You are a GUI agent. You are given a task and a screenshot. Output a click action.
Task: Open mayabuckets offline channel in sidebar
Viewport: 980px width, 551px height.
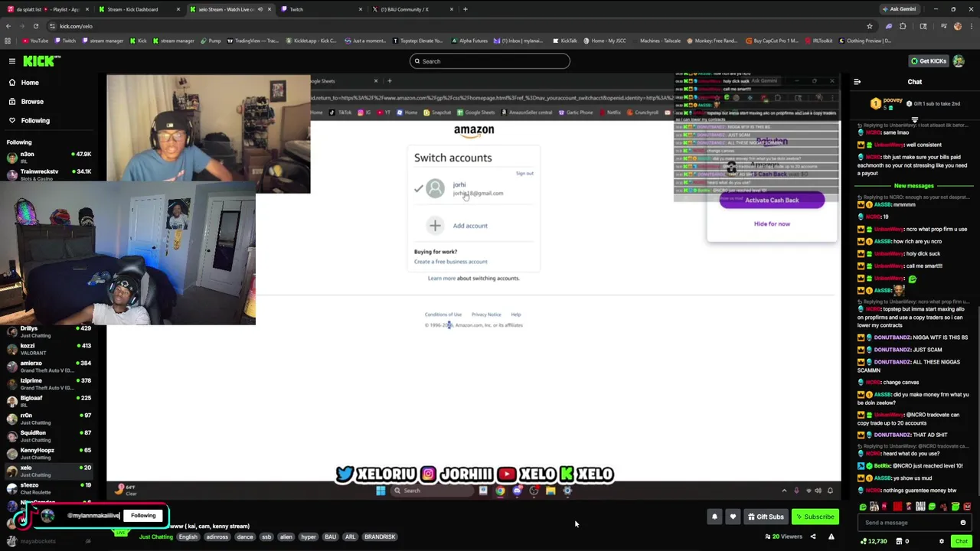pyautogui.click(x=48, y=541)
